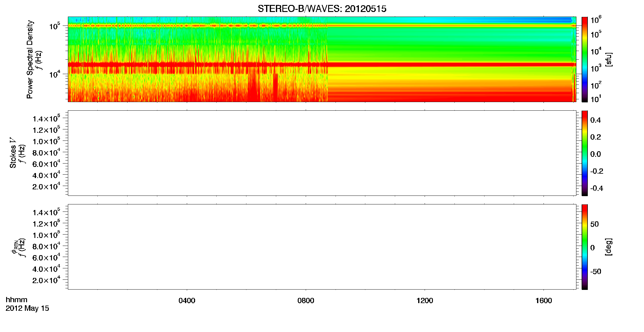Click the -0.4 tick on Stokes colorbar
Image resolution: width=644 pixels, height=332 pixels.
point(597,188)
